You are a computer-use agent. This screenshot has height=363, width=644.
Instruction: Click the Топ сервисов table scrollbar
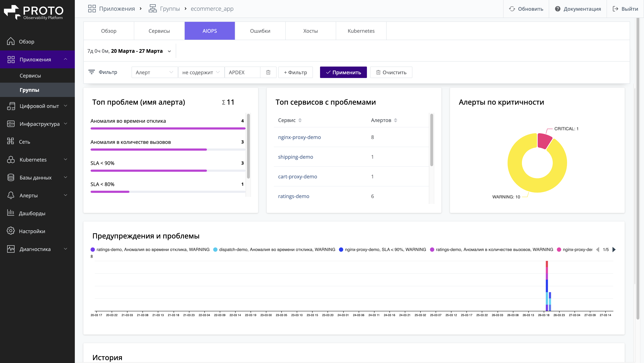tap(432, 140)
